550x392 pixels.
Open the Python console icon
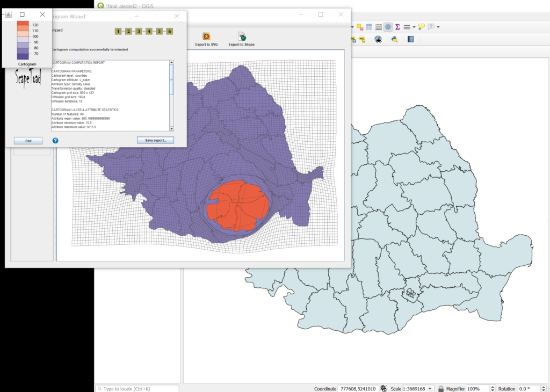(395, 39)
